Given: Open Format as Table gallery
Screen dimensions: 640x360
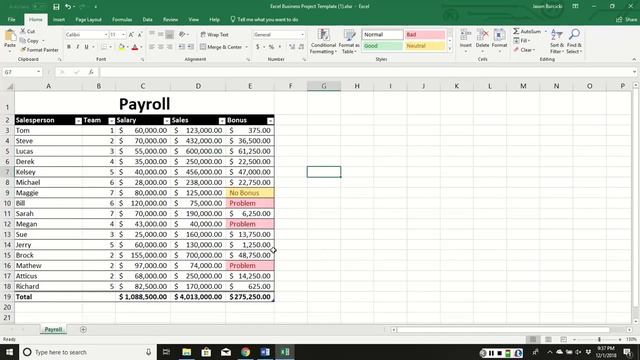Looking at the screenshot, I should 349,41.
